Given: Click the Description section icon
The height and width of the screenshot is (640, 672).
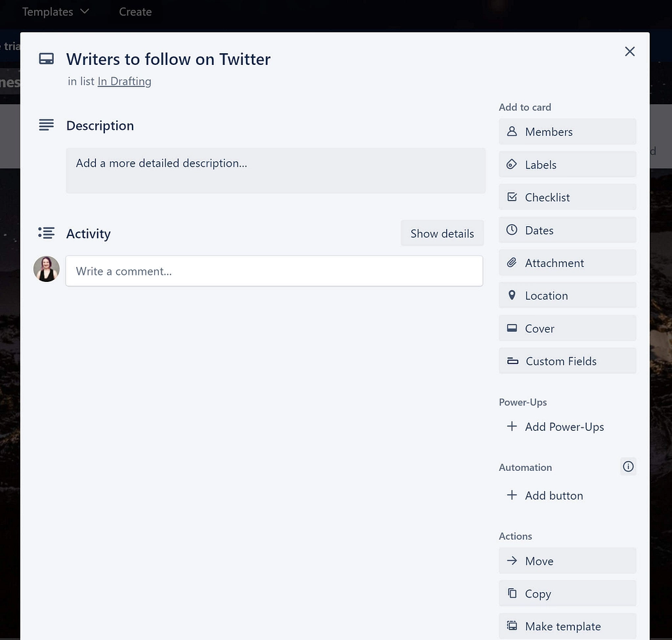Looking at the screenshot, I should pyautogui.click(x=47, y=125).
